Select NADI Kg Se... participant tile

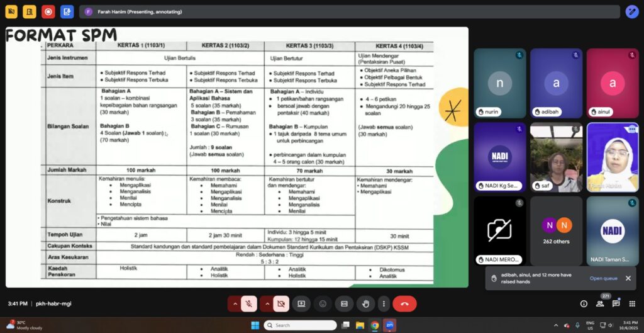point(499,157)
